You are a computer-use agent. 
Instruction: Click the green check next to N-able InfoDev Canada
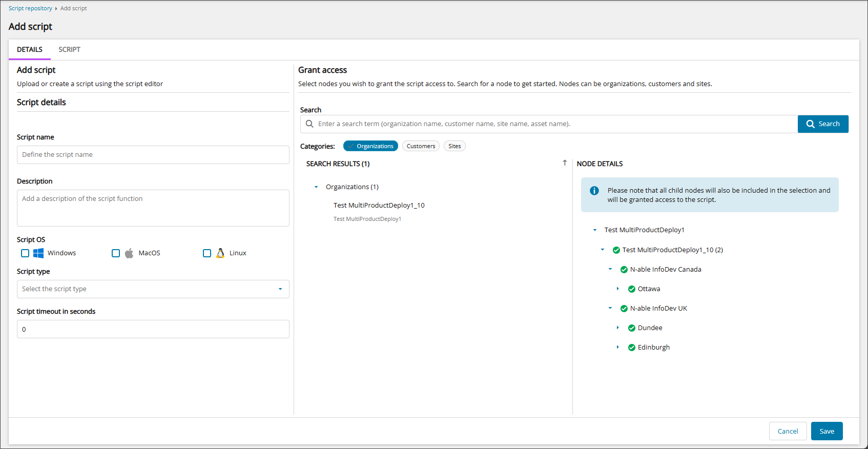(x=624, y=270)
